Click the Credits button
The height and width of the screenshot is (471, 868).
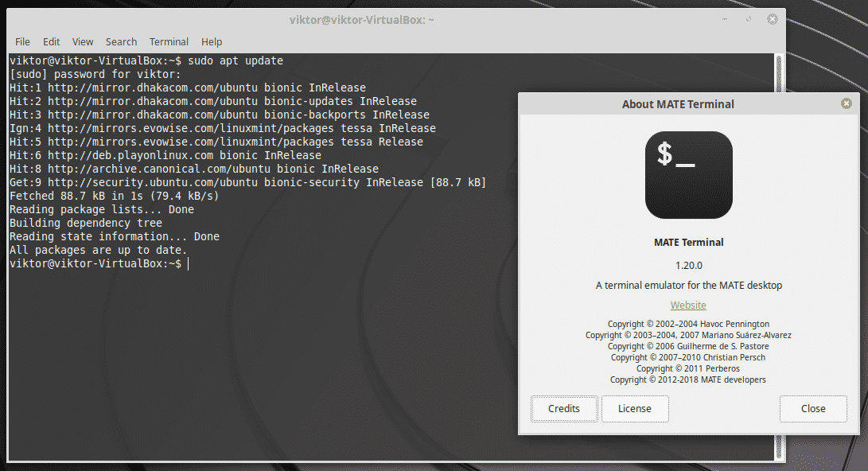pyautogui.click(x=564, y=408)
